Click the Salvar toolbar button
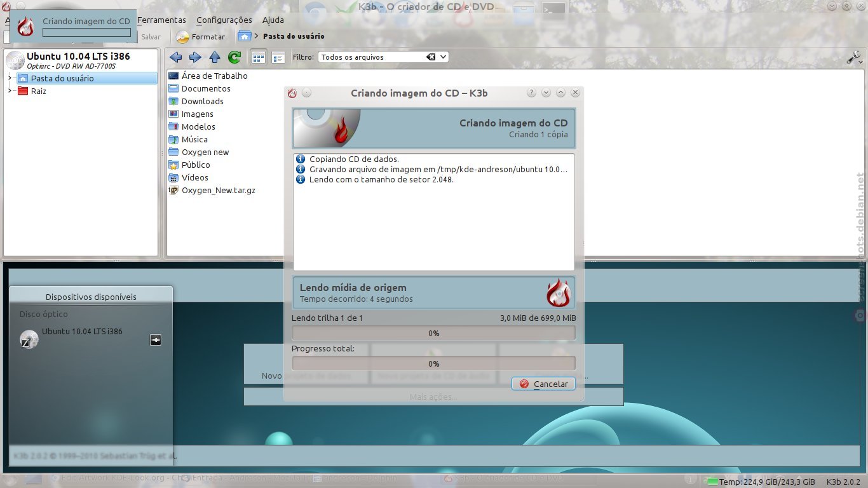Screen dimensions: 868x488 (x=151, y=37)
